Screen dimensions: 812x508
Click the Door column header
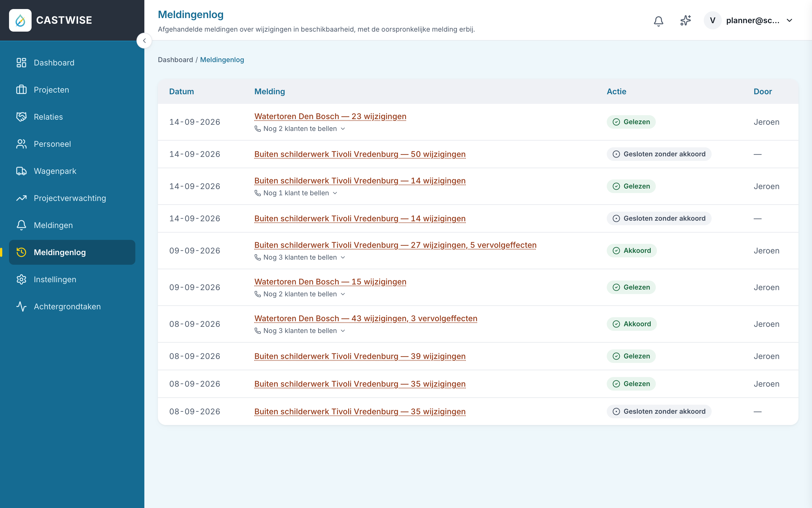point(763,91)
